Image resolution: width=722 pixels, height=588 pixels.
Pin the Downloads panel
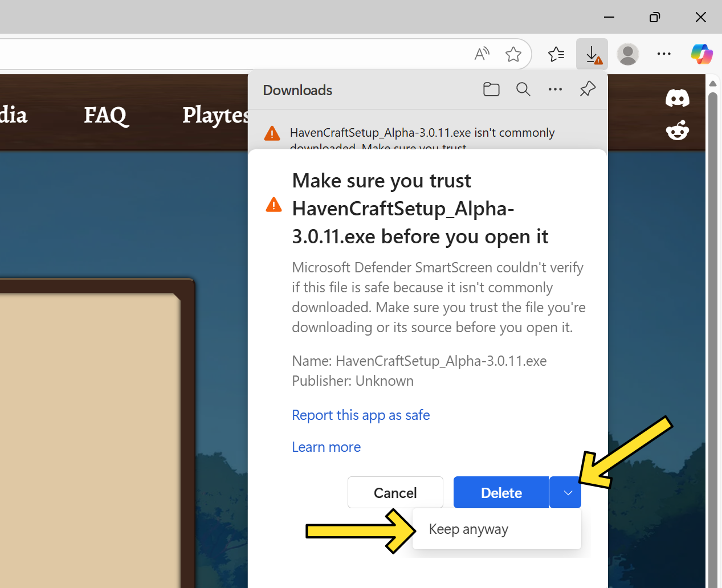click(588, 89)
